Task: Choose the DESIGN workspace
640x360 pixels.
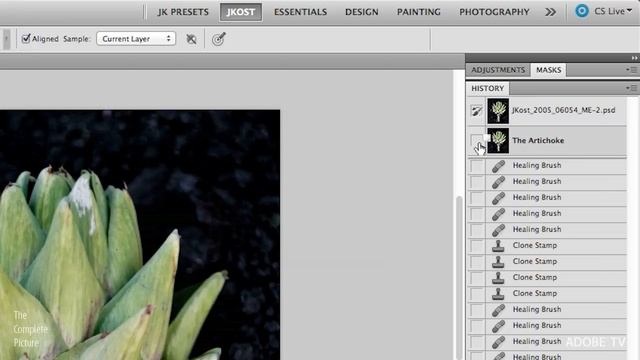Action: tap(362, 12)
